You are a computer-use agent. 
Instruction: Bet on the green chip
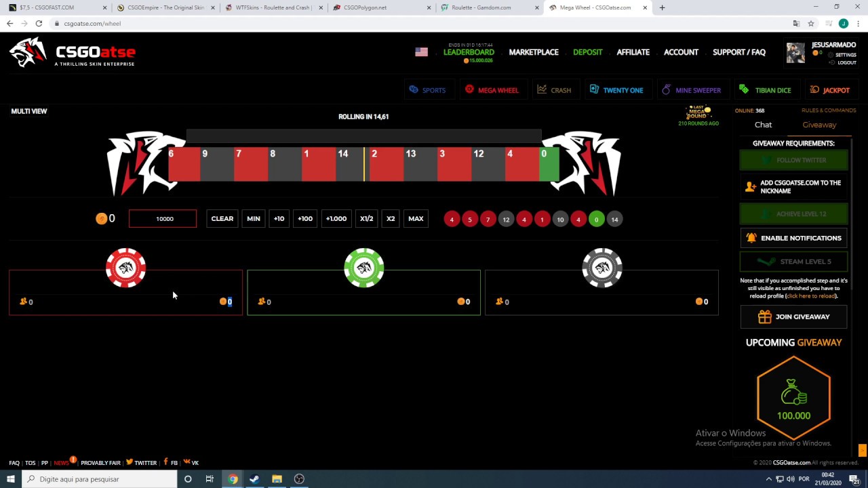click(x=363, y=268)
